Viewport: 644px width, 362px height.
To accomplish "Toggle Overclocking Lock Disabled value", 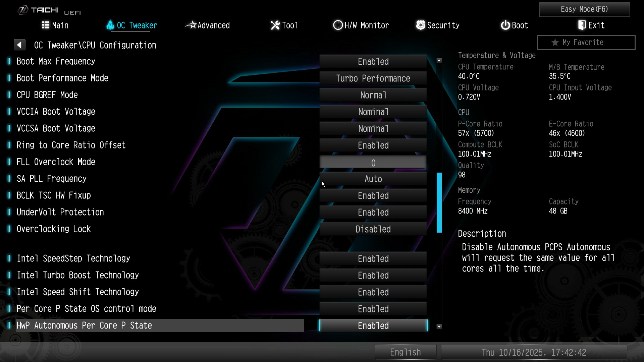I will [373, 229].
